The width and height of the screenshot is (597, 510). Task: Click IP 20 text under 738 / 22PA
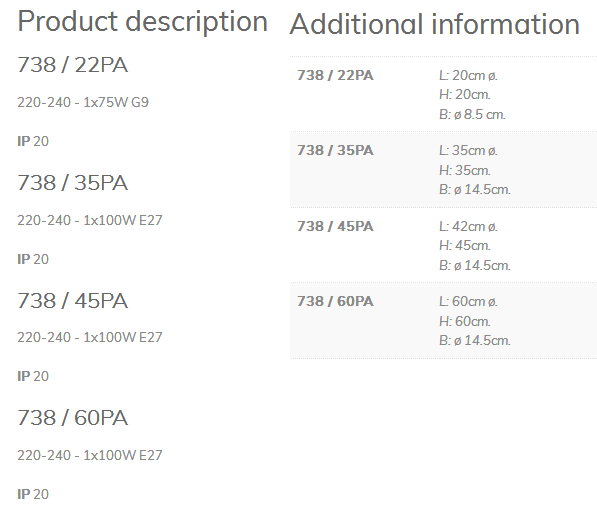click(33, 141)
